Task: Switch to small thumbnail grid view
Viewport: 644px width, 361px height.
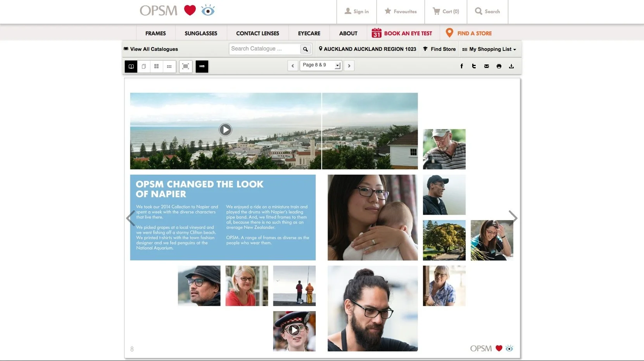Action: coord(169,66)
